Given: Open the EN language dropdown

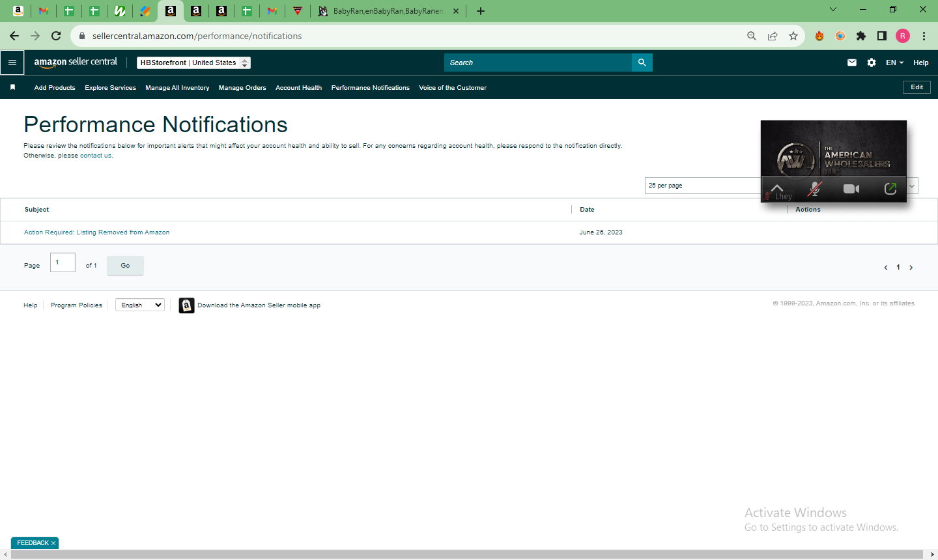Looking at the screenshot, I should point(894,63).
